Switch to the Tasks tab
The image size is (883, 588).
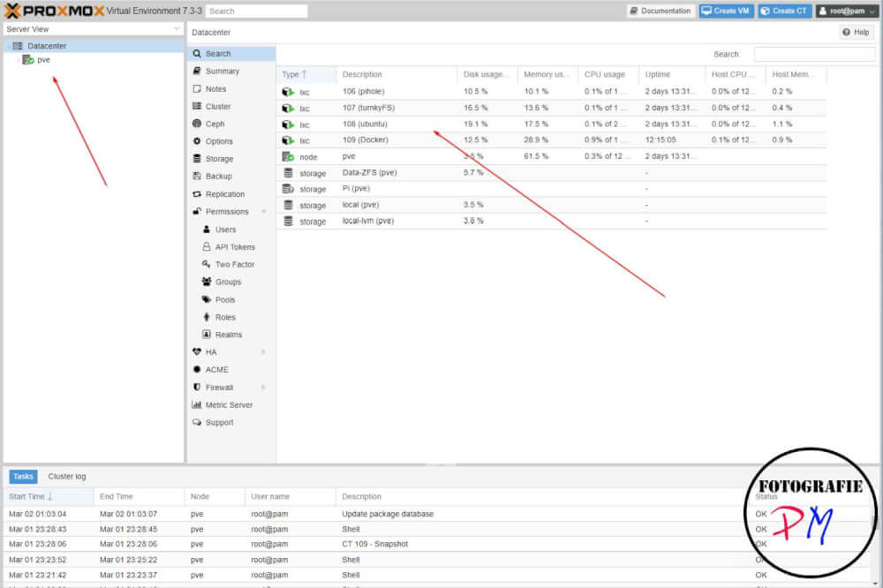[x=23, y=477]
